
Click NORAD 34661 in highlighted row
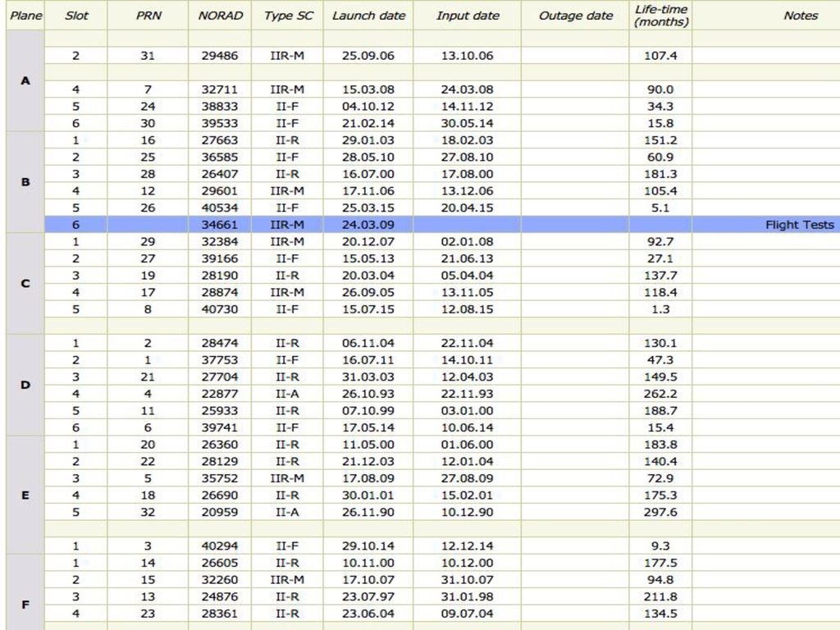point(220,225)
